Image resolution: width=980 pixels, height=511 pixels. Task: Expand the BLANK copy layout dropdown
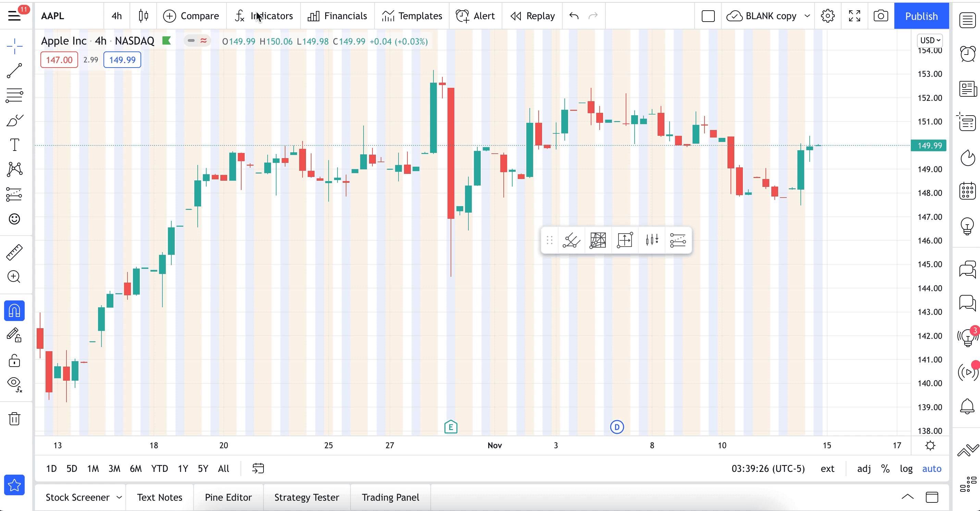807,16
